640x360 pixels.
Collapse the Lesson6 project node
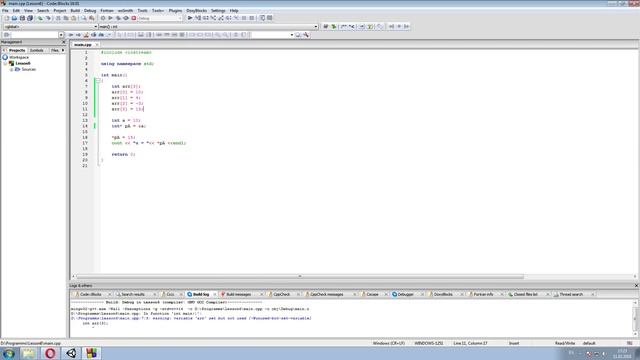[5, 63]
